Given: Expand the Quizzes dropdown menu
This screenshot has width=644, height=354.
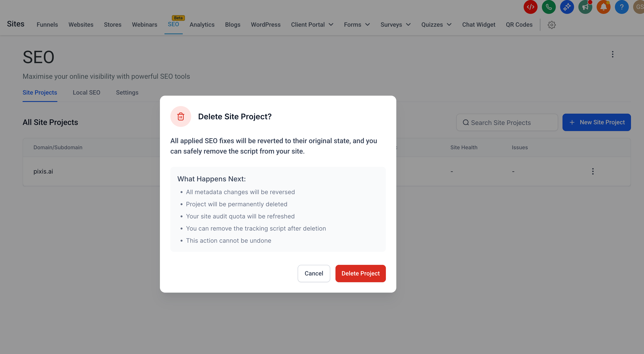Looking at the screenshot, I should pyautogui.click(x=436, y=25).
